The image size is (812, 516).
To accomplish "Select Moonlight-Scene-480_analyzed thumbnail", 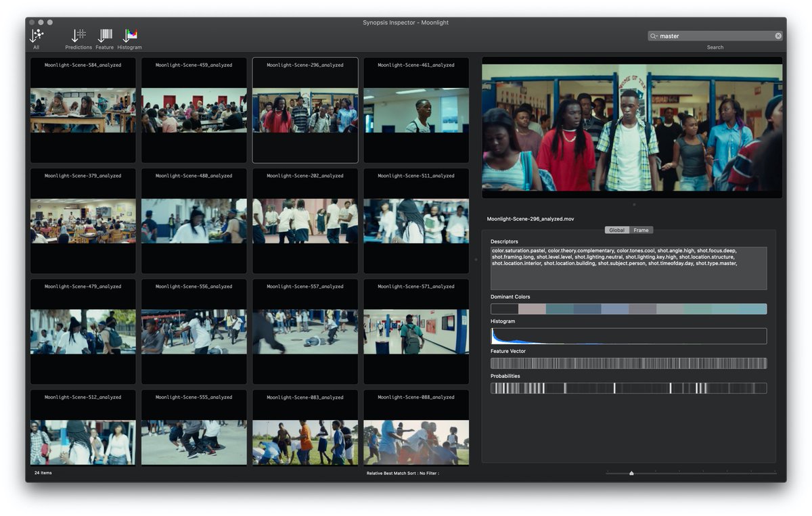I will (194, 221).
